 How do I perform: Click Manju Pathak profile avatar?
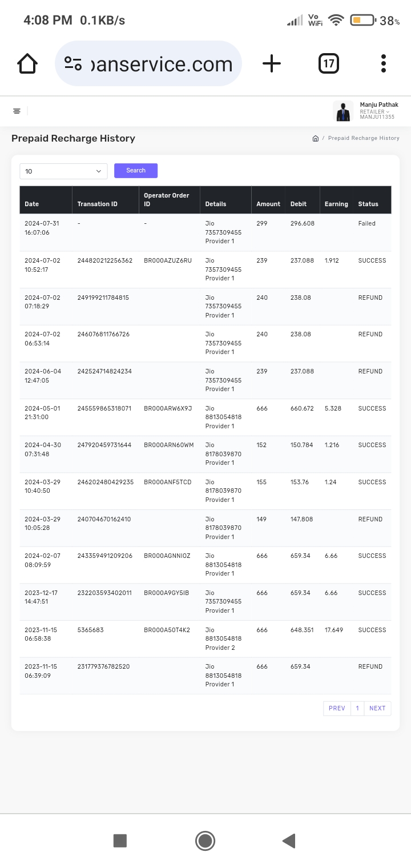point(343,111)
